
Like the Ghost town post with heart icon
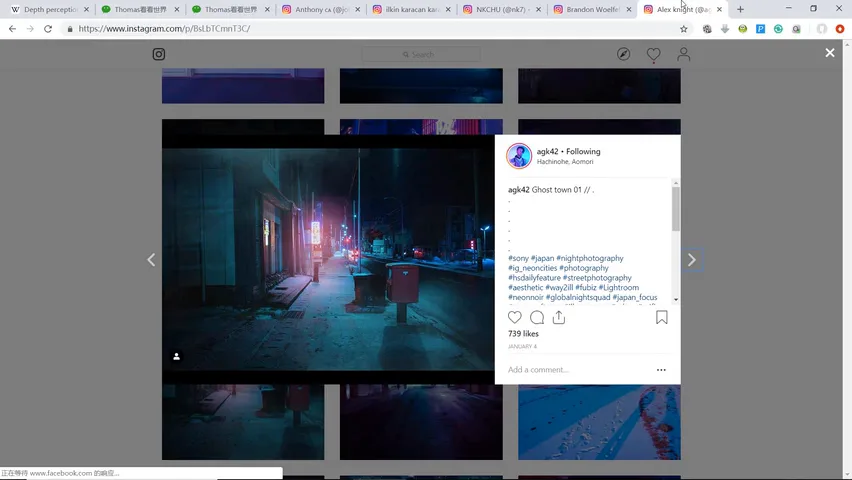(x=515, y=317)
